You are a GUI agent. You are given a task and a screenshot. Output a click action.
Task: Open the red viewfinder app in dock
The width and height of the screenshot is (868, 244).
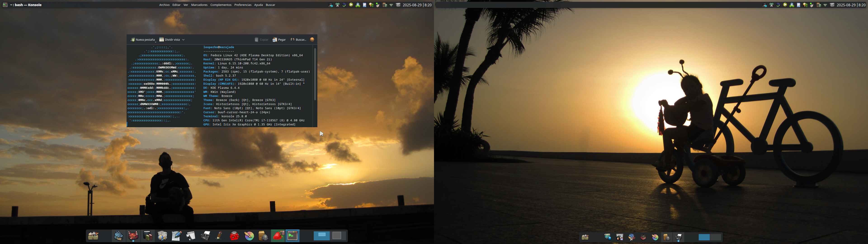[x=234, y=236]
